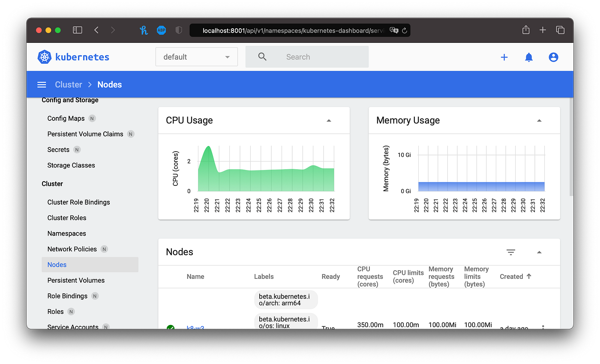Image resolution: width=600 pixels, height=364 pixels.
Task: Open the create new resource plus icon
Action: coord(504,57)
